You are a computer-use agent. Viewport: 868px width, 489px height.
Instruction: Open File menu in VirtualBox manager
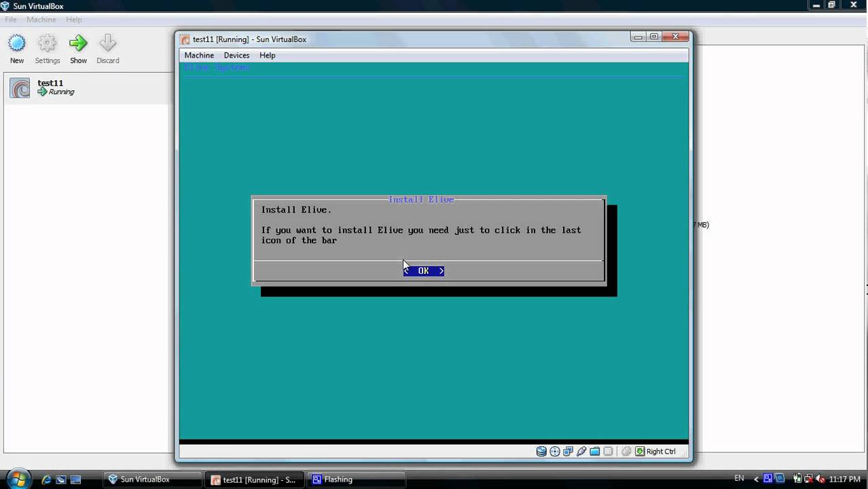click(11, 20)
